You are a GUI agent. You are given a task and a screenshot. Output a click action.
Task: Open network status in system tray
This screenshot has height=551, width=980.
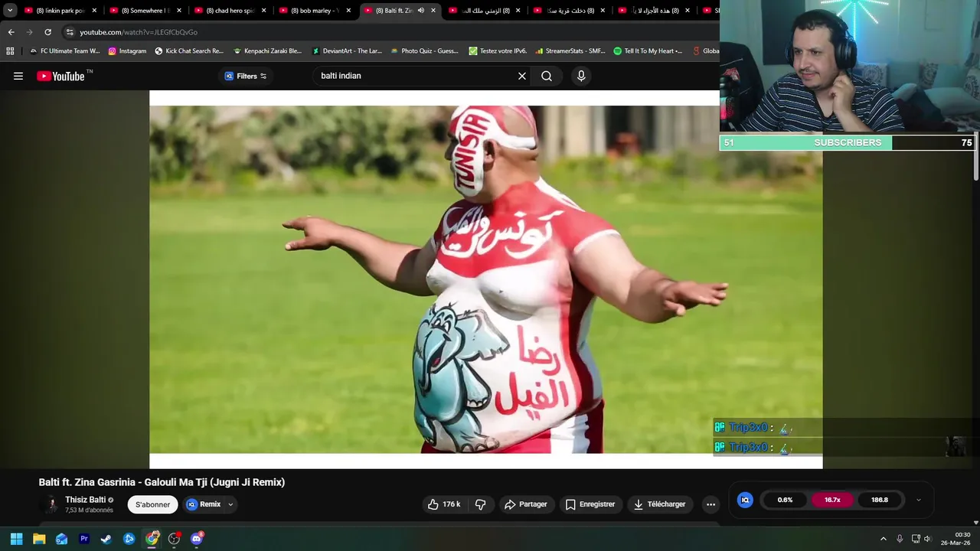pos(915,539)
